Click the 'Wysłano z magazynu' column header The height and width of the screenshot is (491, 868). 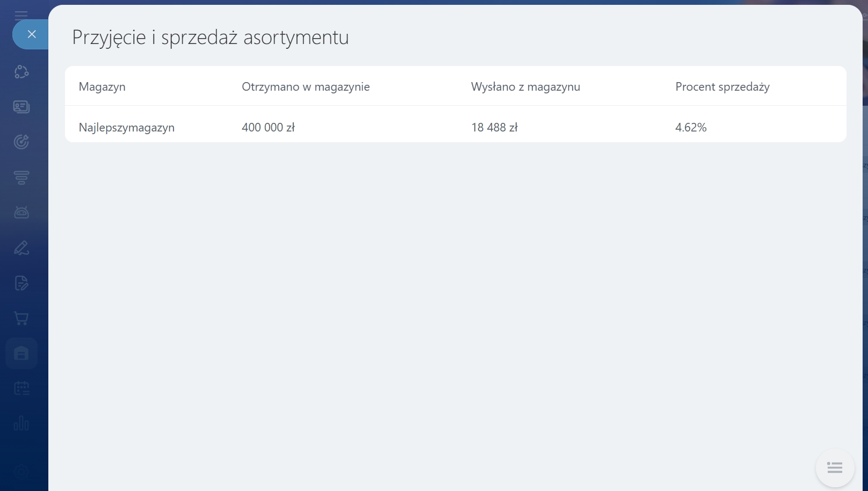(525, 87)
